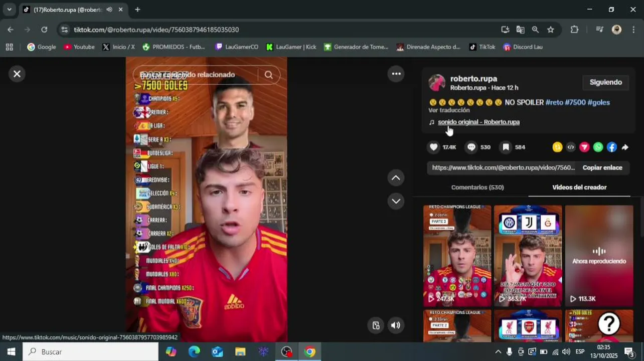Open more share options arrow
This screenshot has height=361, width=644.
click(x=625, y=147)
